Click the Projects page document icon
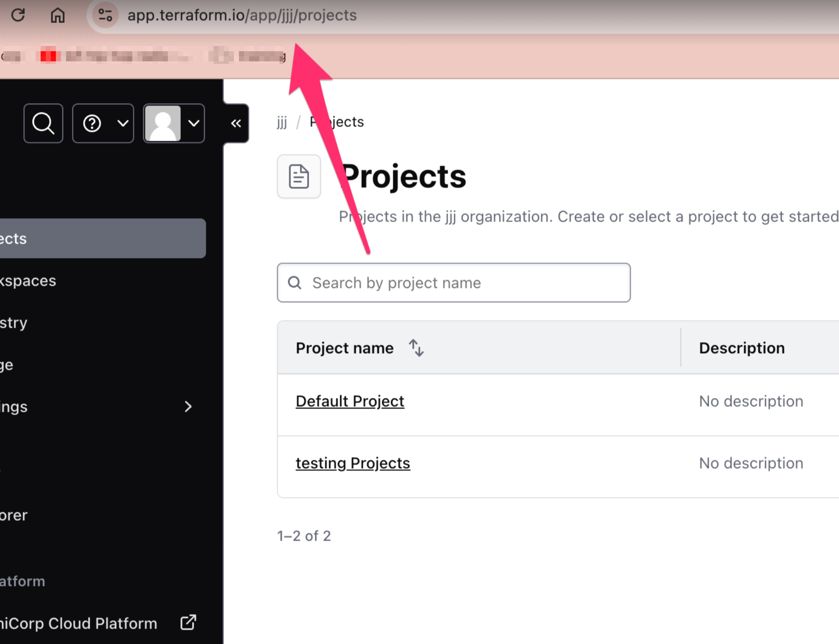The width and height of the screenshot is (839, 644). (x=299, y=176)
